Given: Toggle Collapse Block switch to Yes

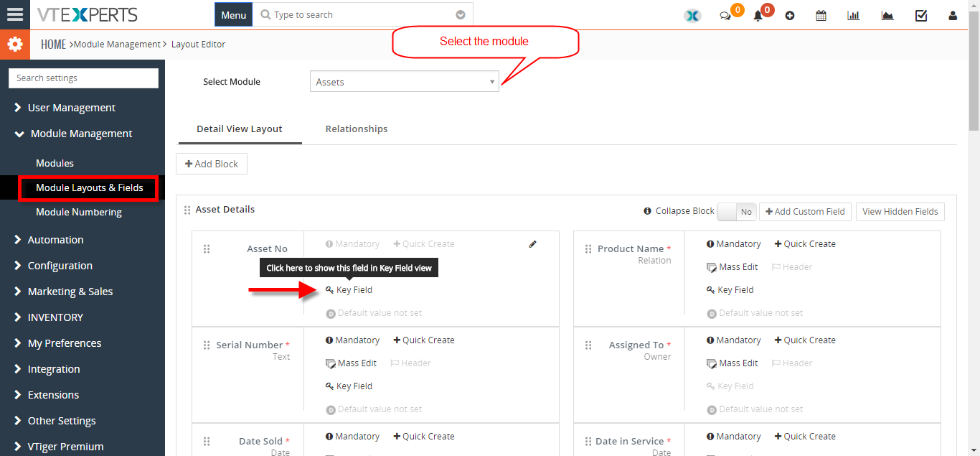Looking at the screenshot, I should [736, 211].
